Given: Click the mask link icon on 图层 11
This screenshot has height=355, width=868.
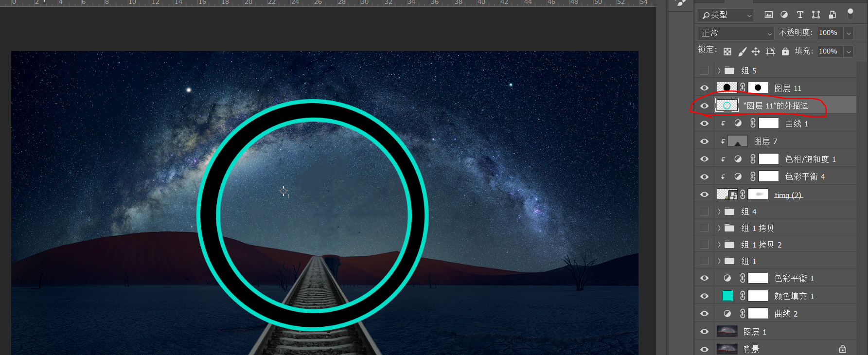Looking at the screenshot, I should coord(743,88).
